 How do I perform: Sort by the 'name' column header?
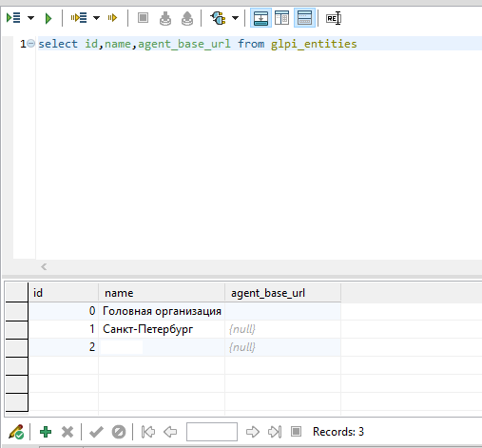162,293
